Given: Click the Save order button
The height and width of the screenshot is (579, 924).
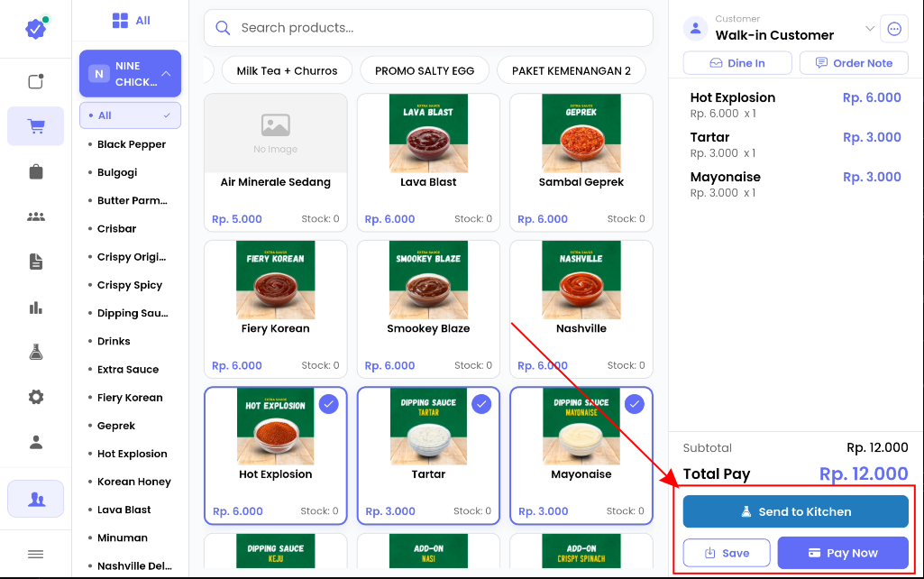Looking at the screenshot, I should coord(727,553).
